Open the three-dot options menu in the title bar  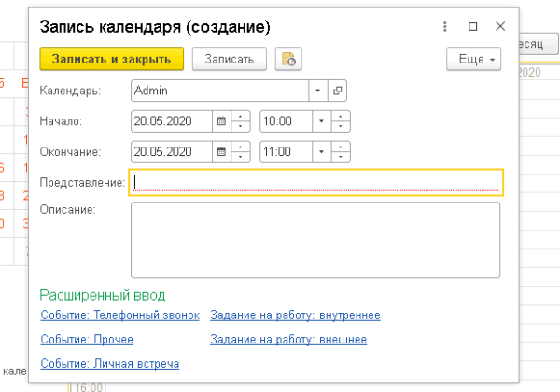click(x=444, y=26)
